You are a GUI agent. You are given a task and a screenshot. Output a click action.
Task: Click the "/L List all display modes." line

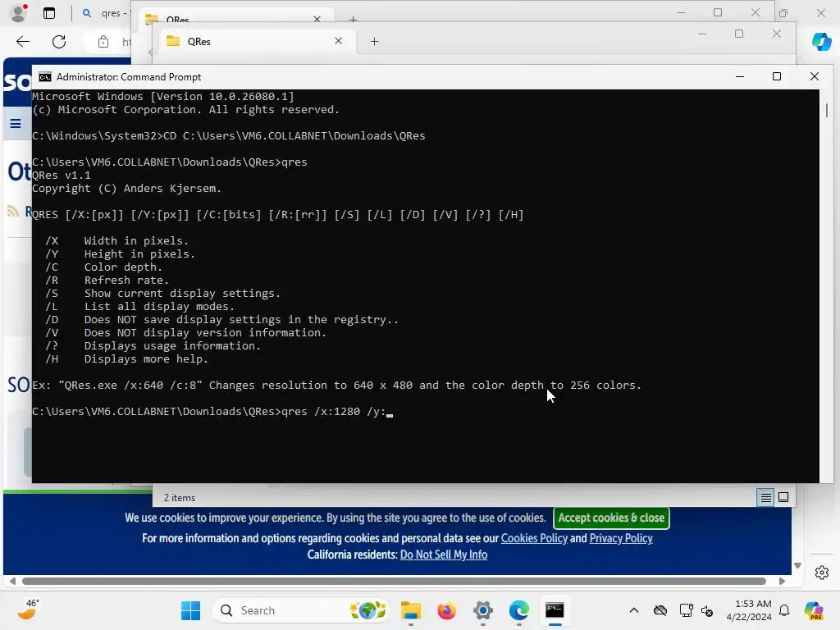tap(139, 307)
